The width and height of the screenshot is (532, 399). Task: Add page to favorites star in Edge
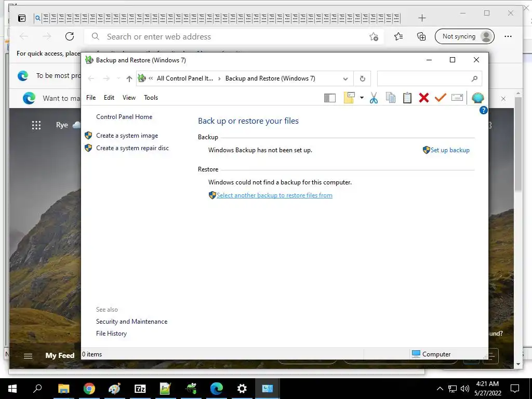pos(374,37)
